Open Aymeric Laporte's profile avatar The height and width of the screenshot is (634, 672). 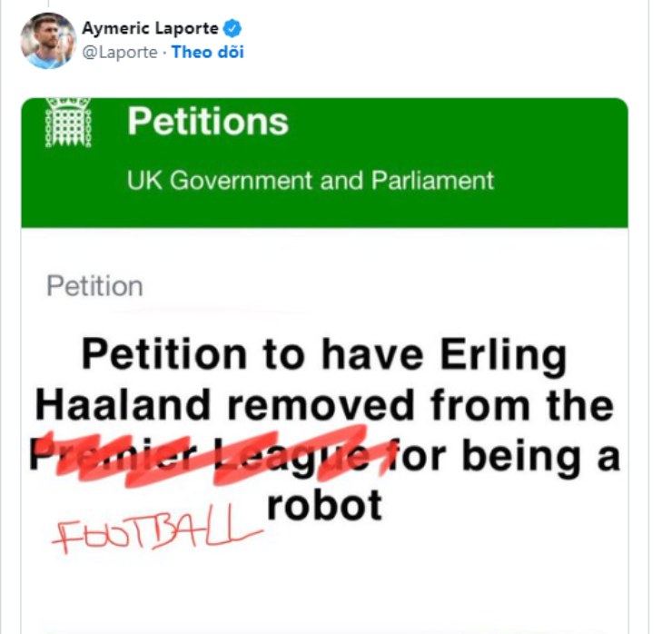tap(48, 41)
